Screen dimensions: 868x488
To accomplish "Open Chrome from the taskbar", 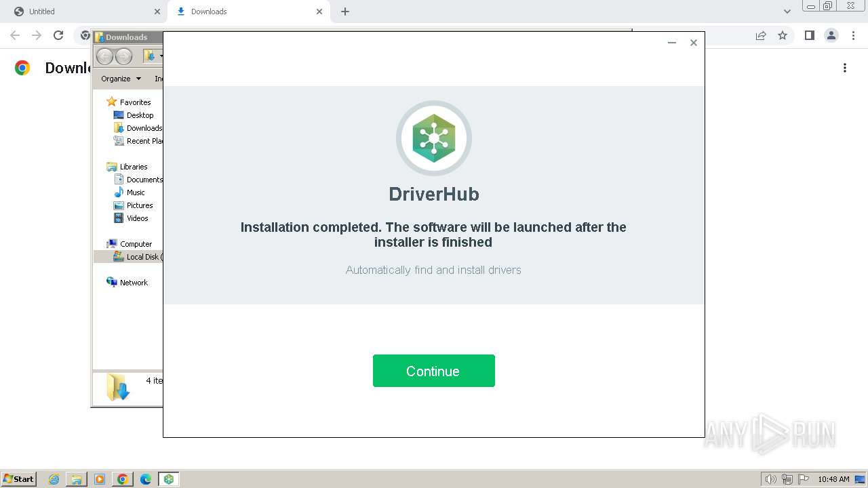I will point(123,479).
